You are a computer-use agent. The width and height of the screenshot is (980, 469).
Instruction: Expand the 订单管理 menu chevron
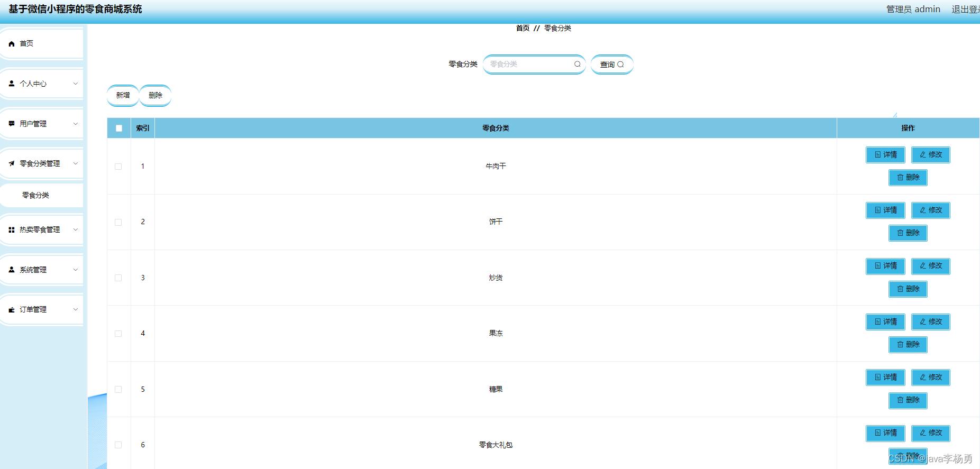tap(75, 310)
